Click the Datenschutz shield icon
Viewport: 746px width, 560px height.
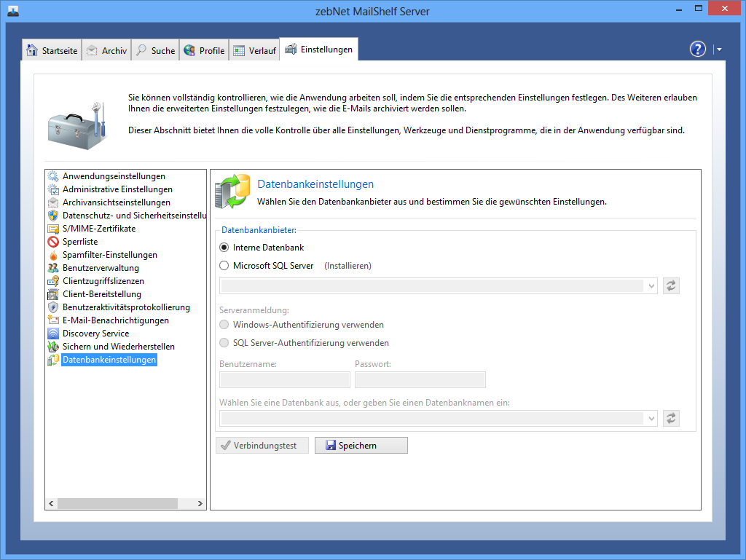(x=53, y=216)
